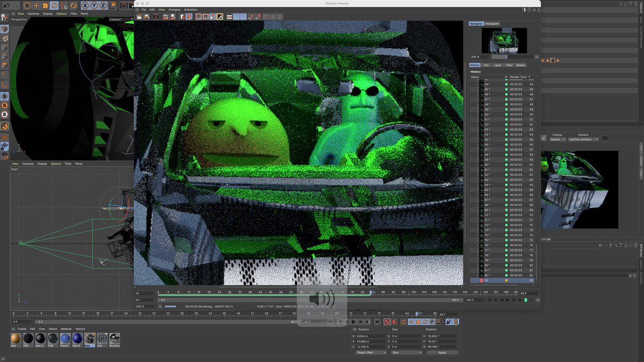The width and height of the screenshot is (644, 362).
Task: Click the Play forward button in main timeline
Action: tap(354, 322)
